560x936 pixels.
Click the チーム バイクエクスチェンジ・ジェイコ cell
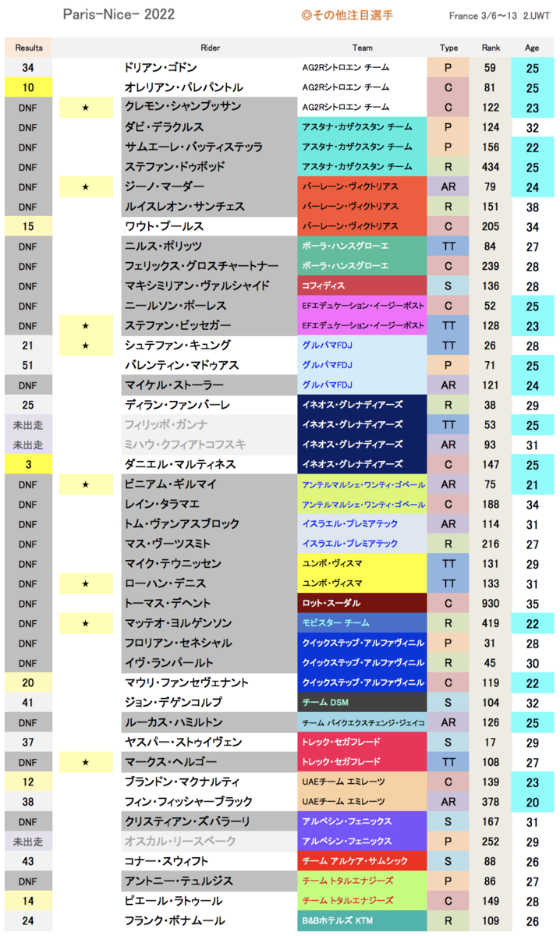point(362,722)
